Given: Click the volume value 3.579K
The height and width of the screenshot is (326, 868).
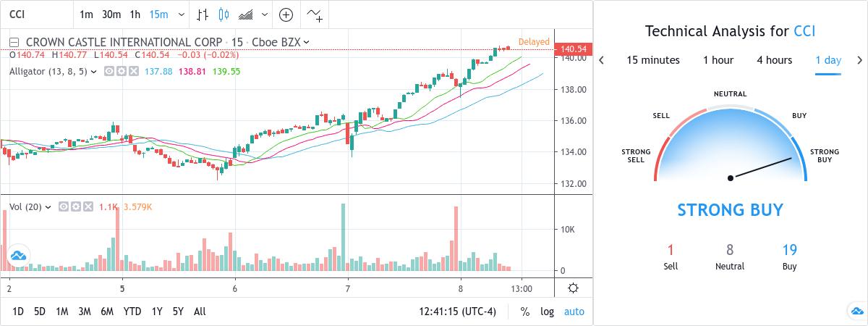Looking at the screenshot, I should (137, 206).
